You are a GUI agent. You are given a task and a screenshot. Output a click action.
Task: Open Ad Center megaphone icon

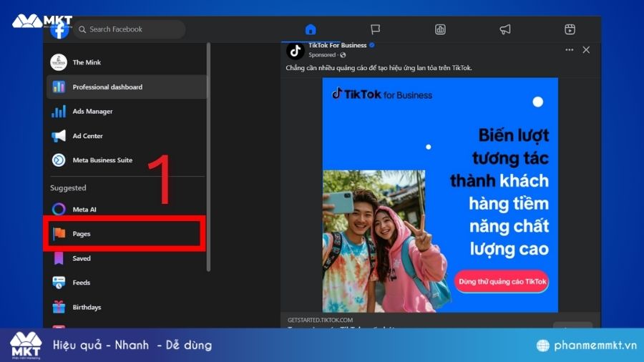pos(59,136)
